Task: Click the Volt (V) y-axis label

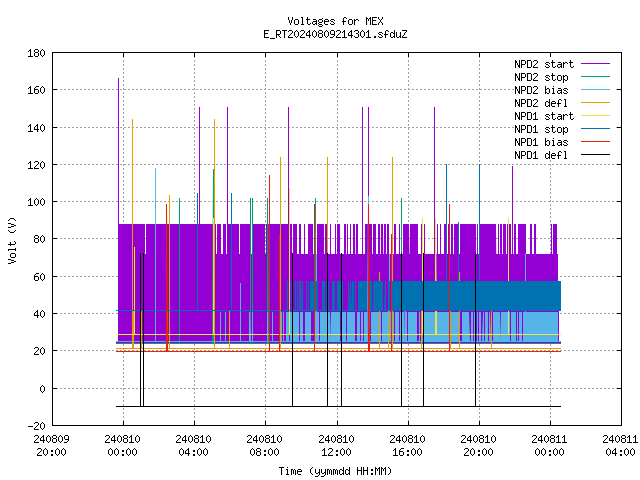Action: [x=13, y=240]
